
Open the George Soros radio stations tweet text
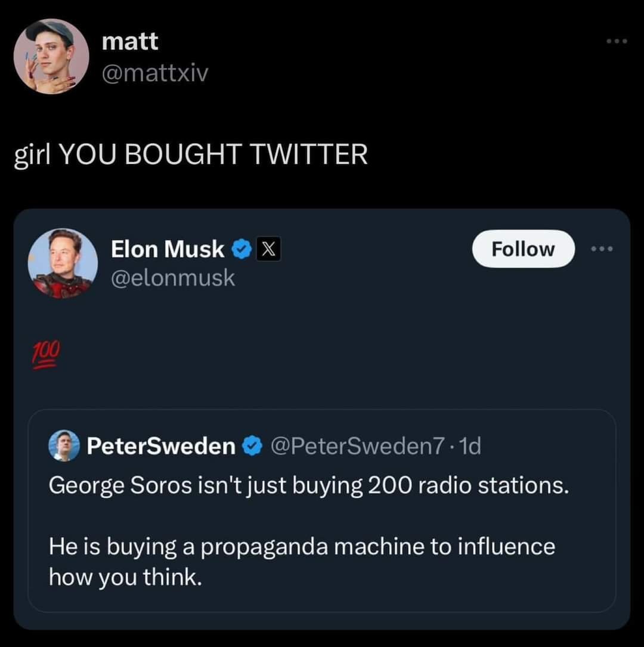pos(306,485)
